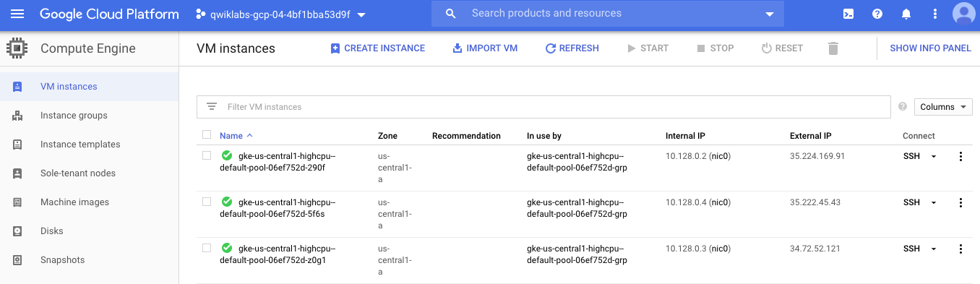Open more actions for instance 5f6s
980x284 pixels.
click(960, 202)
